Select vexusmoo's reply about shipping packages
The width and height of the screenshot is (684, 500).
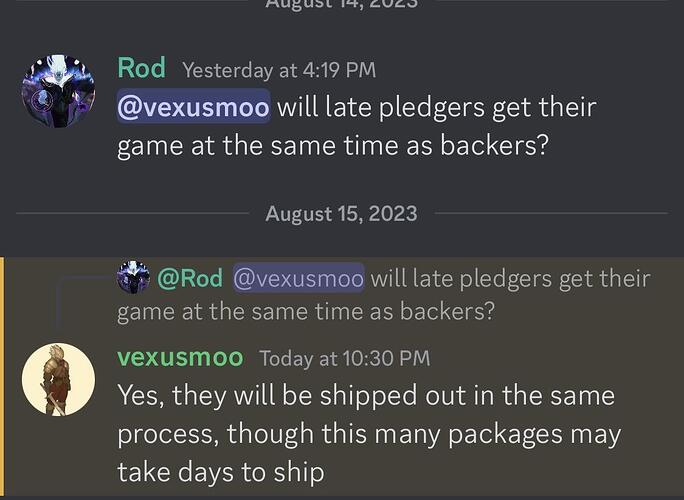click(369, 434)
